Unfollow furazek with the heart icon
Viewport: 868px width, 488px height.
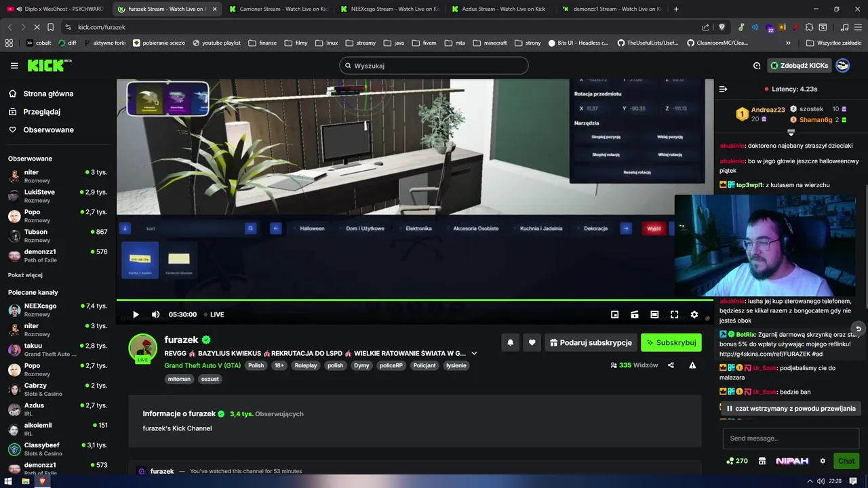[532, 342]
